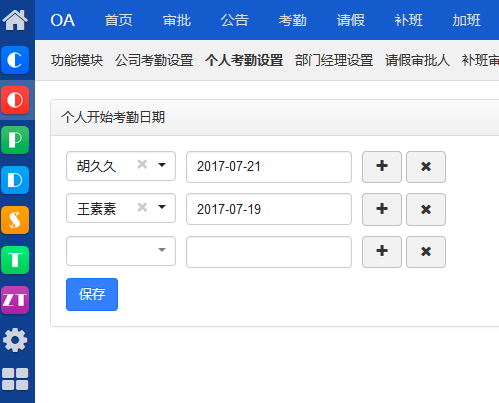Image resolution: width=499 pixels, height=403 pixels.
Task: Open the blue C app icon
Action: pos(15,60)
